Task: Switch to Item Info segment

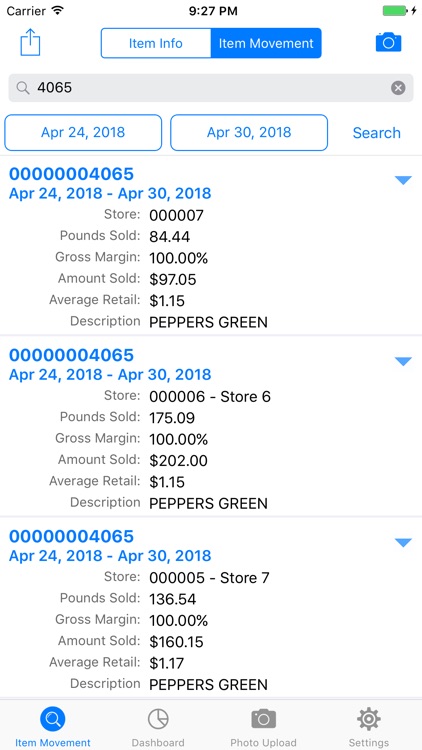Action: pyautogui.click(x=156, y=43)
